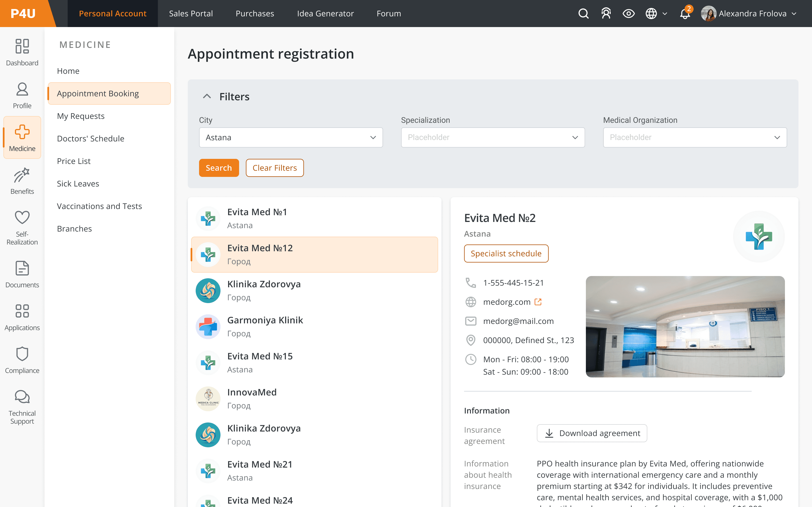Open the Specialization dropdown

click(493, 137)
